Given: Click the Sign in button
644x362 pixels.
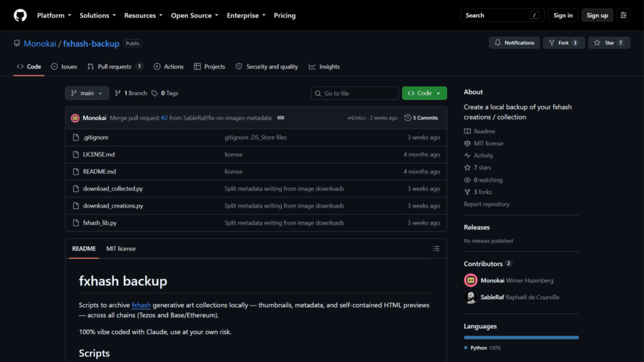Looking at the screenshot, I should coord(563,15).
